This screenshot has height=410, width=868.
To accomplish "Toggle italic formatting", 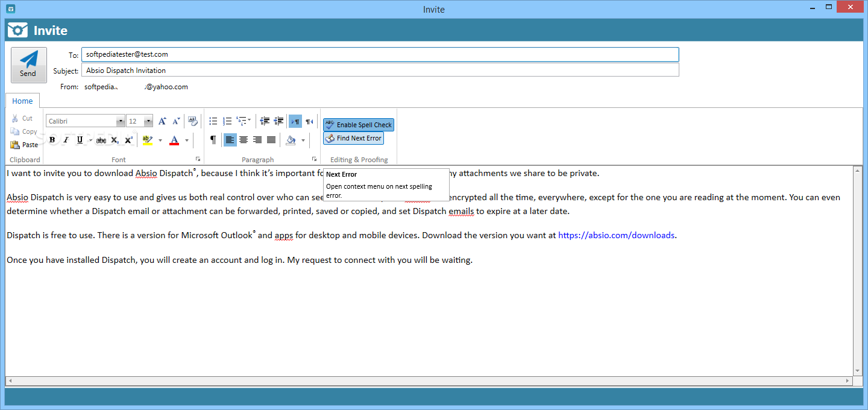I will (x=66, y=140).
